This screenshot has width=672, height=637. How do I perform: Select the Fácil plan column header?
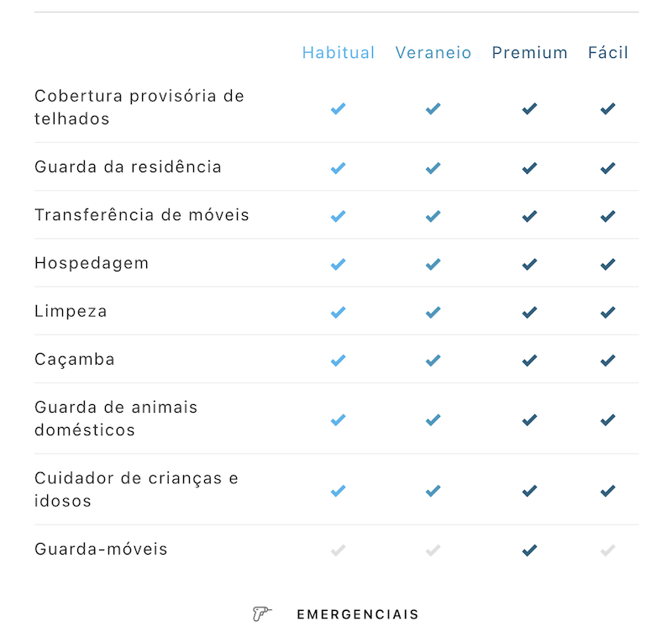[x=607, y=52]
